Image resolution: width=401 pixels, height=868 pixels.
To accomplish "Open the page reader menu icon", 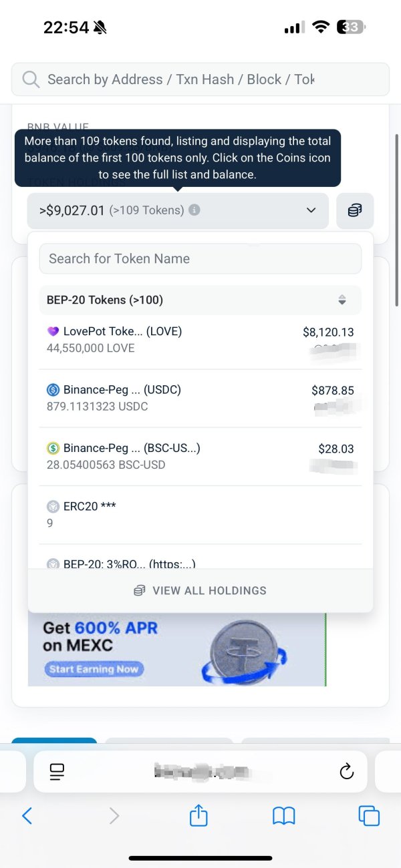I will (x=57, y=772).
